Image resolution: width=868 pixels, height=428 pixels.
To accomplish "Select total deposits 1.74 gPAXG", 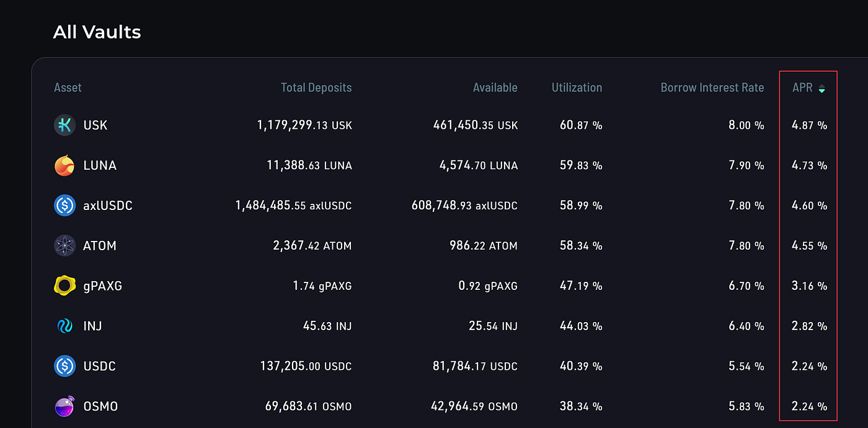I will click(322, 286).
